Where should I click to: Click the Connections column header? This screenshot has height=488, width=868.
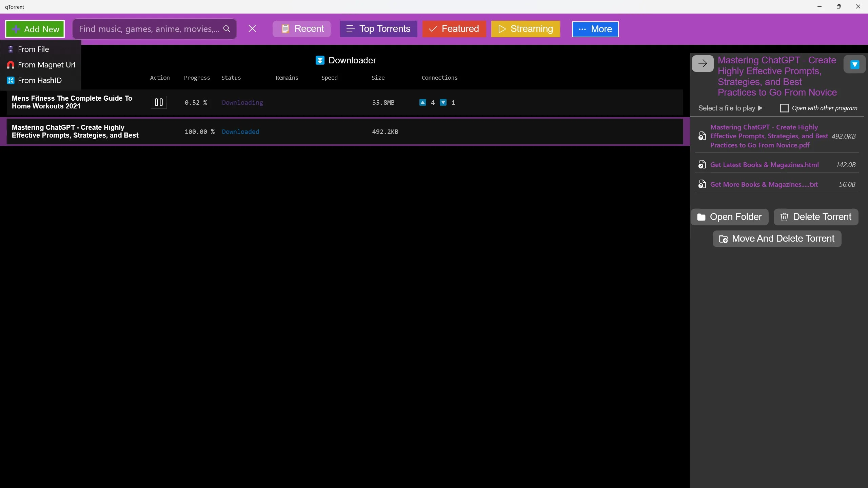439,78
